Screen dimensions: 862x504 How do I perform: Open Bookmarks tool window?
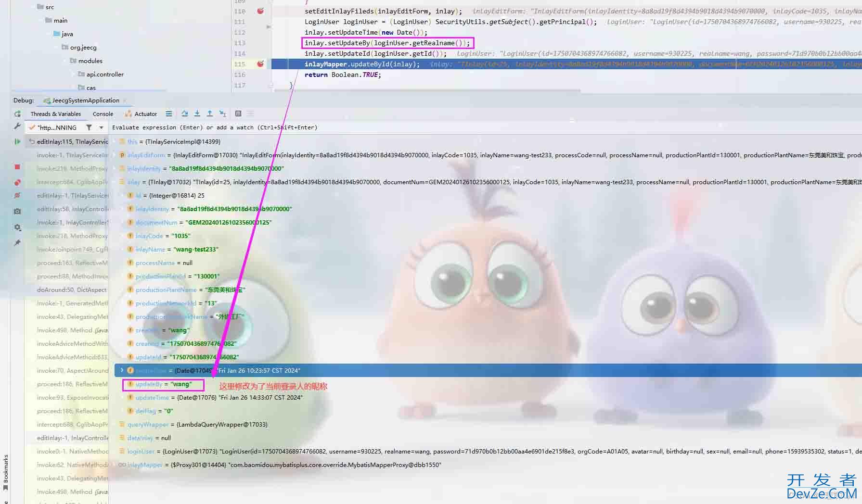point(6,472)
